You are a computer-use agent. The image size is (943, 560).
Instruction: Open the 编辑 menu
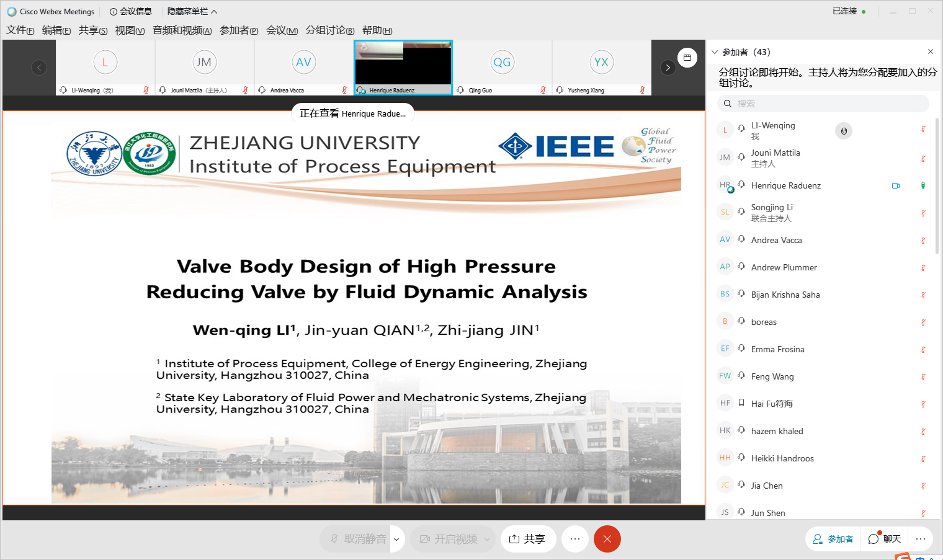pyautogui.click(x=56, y=30)
